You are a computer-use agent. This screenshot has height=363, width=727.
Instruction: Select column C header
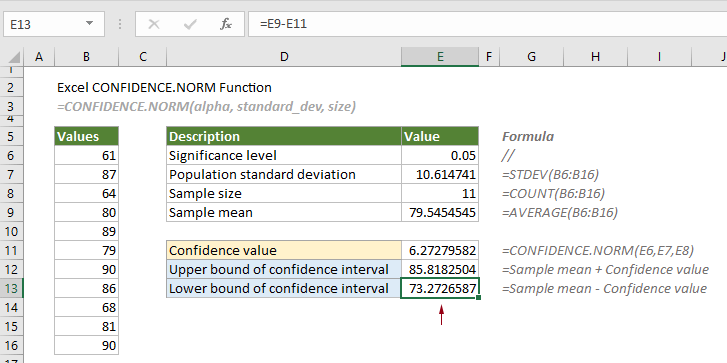click(142, 57)
